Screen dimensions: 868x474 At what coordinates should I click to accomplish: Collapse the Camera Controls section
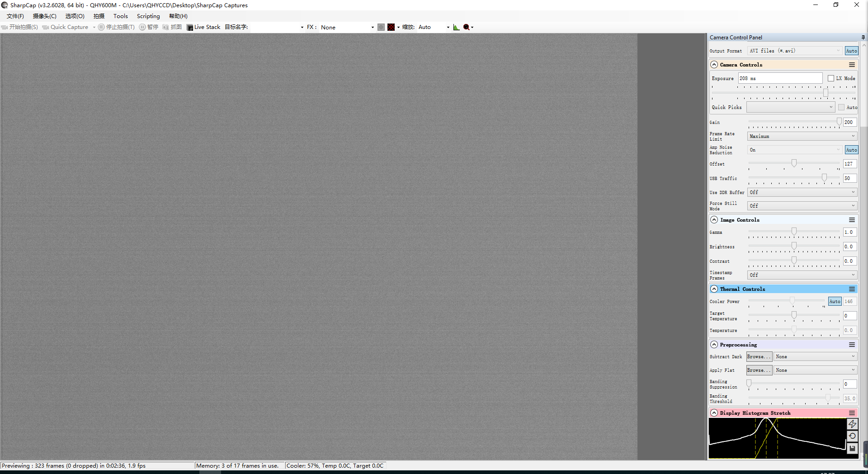pyautogui.click(x=714, y=65)
